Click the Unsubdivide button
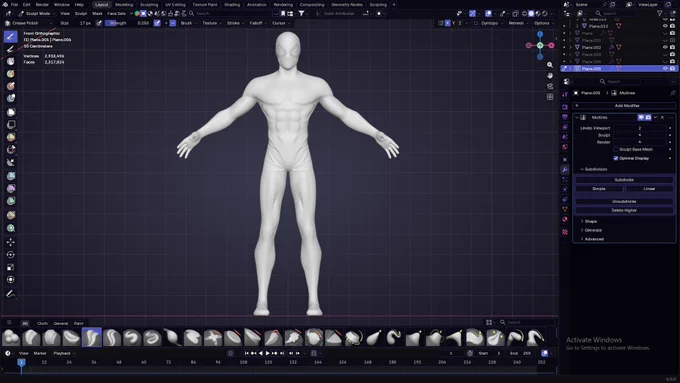Screen dimensions: 680x383 (x=624, y=201)
